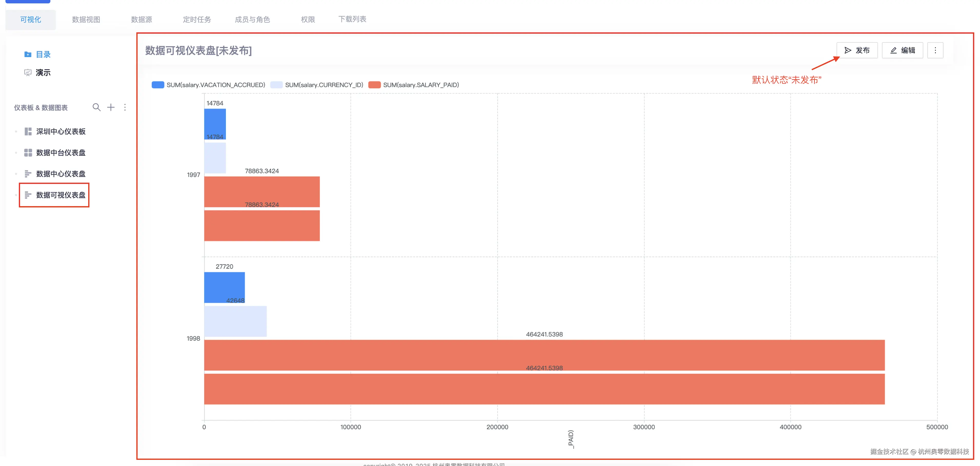Click the 数据中台仪表盘 grid icon
The height and width of the screenshot is (466, 980).
click(x=28, y=153)
